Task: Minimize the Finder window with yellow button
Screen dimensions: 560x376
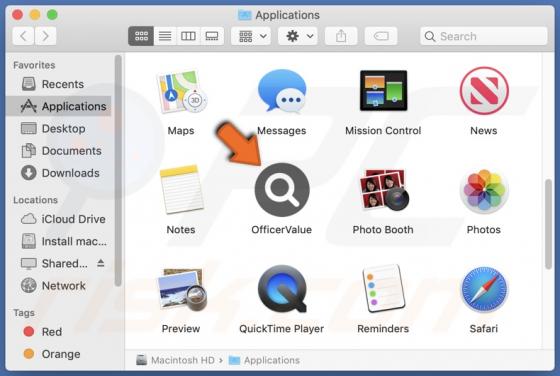Action: pos(35,15)
